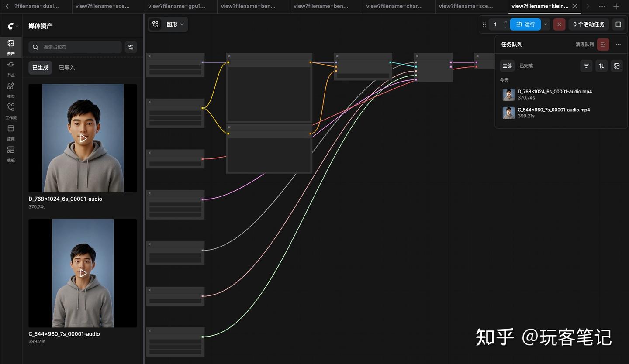Image resolution: width=629 pixels, height=364 pixels.
Task: Open the 节点 (Nodes) sidebar panel
Action: point(11,69)
